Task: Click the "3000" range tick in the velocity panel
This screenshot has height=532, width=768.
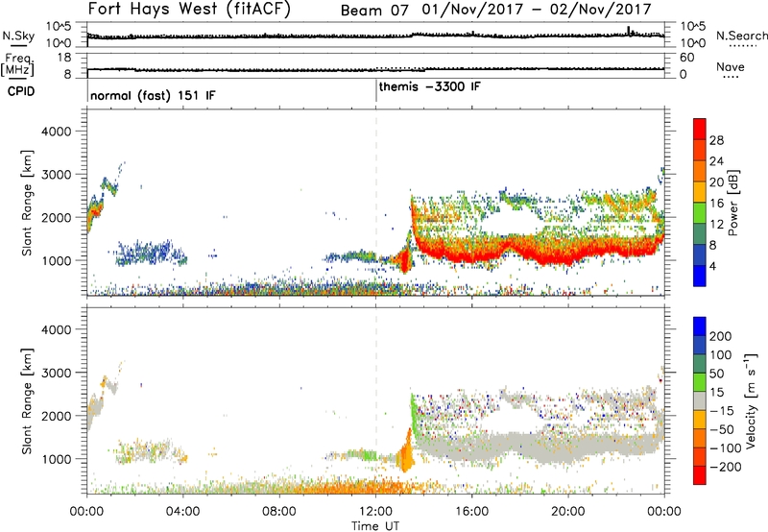Action: [56, 373]
